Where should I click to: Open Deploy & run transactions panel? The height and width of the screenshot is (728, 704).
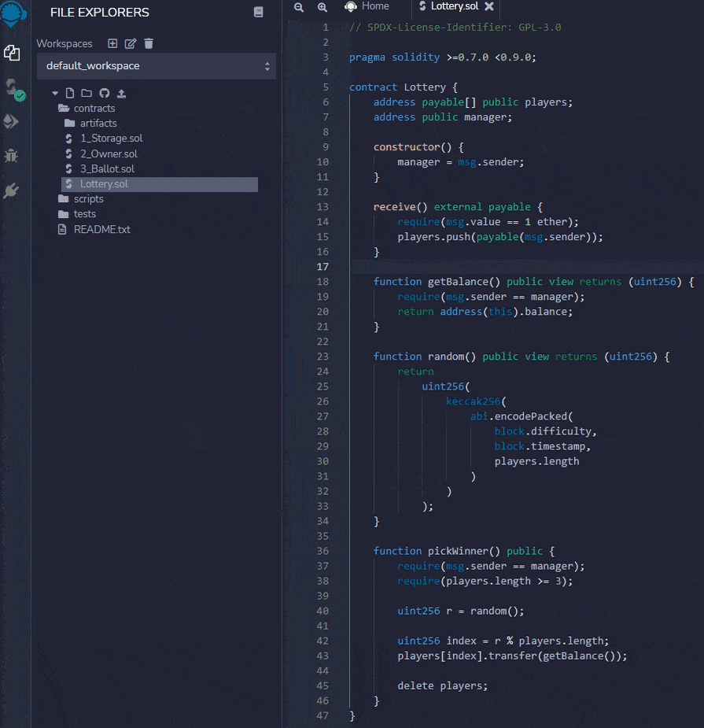[x=12, y=121]
